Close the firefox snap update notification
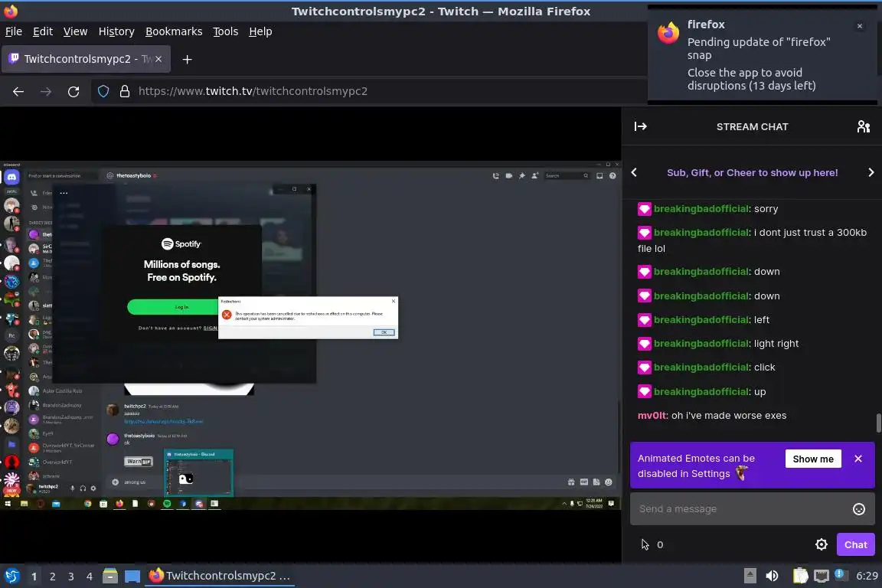Image resolution: width=882 pixels, height=588 pixels. (859, 26)
